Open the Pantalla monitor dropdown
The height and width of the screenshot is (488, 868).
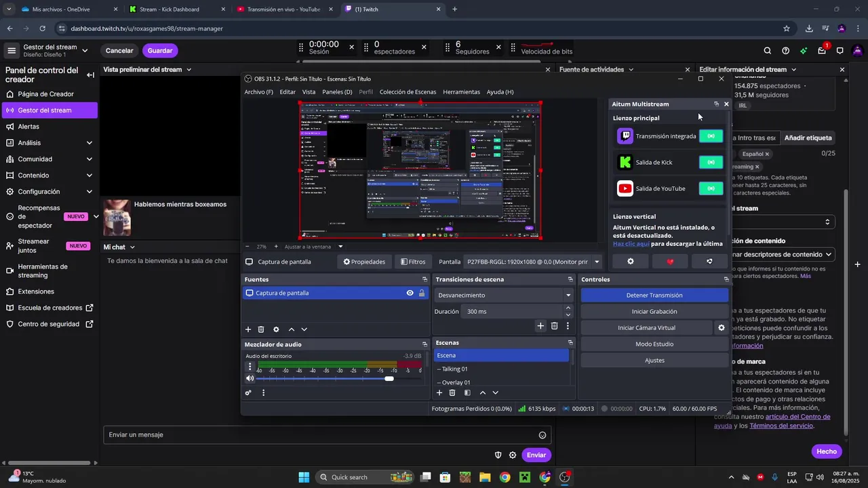tap(533, 262)
